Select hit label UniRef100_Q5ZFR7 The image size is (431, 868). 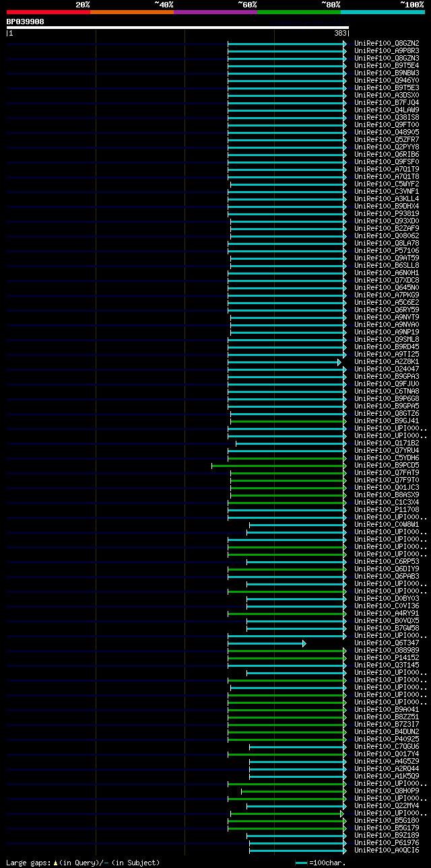387,139
